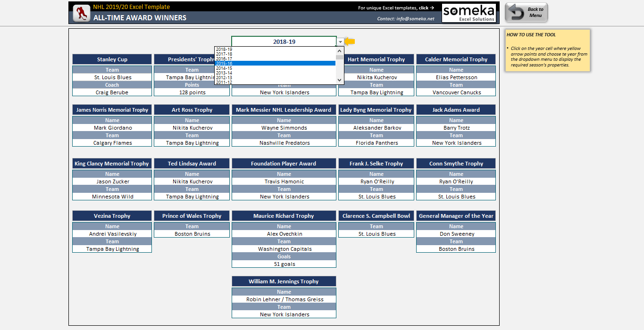
Task: Click 'Elias Pettersson' name cell
Action: 456,77
